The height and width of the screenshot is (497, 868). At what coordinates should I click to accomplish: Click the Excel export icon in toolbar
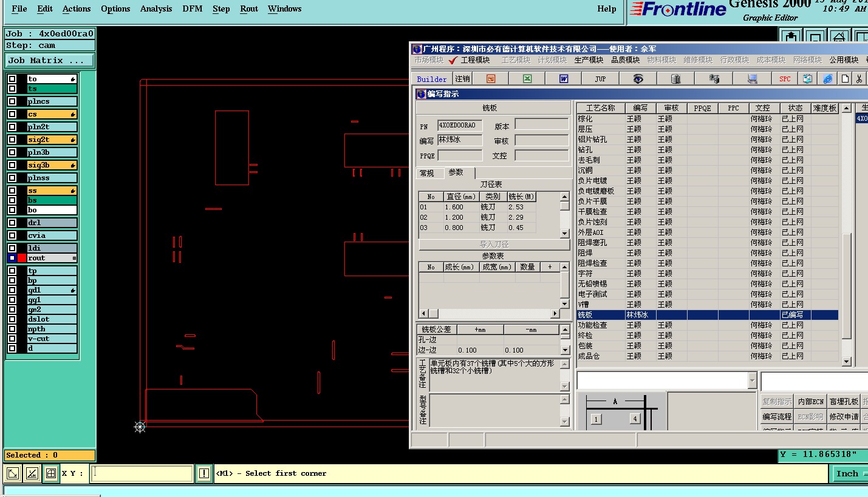528,79
